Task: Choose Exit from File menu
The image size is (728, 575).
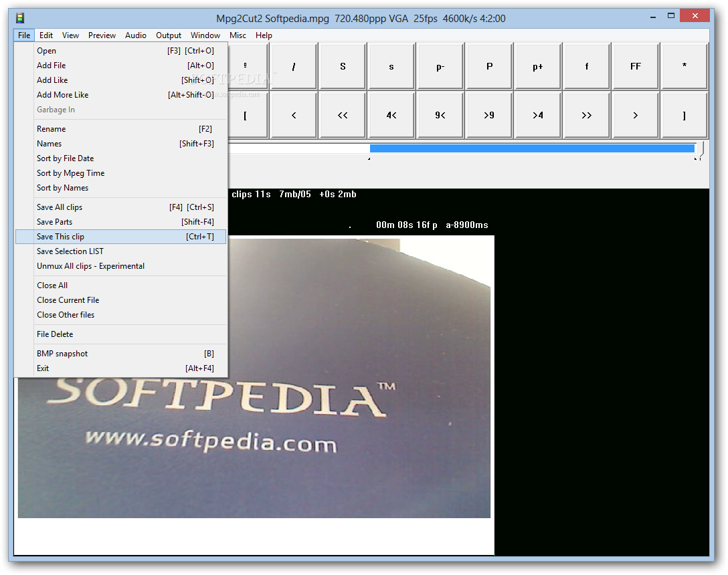Action: tap(120, 368)
